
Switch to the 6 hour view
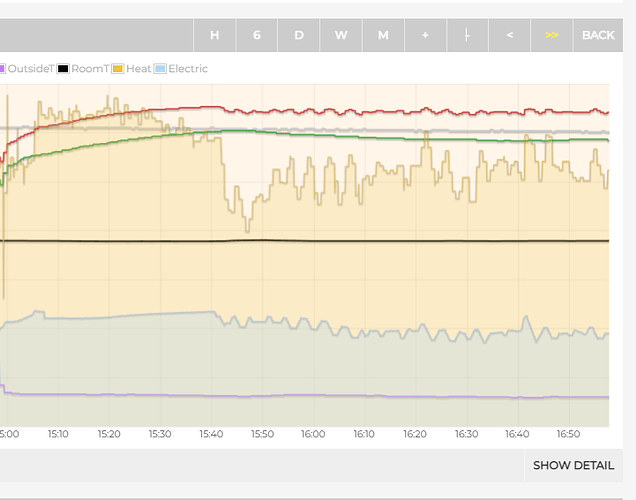click(x=257, y=35)
